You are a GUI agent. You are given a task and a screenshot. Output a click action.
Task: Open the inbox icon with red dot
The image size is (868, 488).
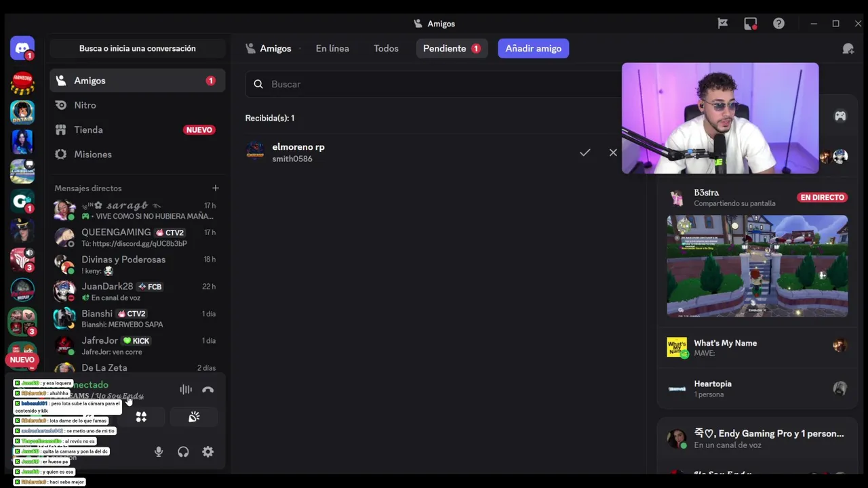coord(750,24)
